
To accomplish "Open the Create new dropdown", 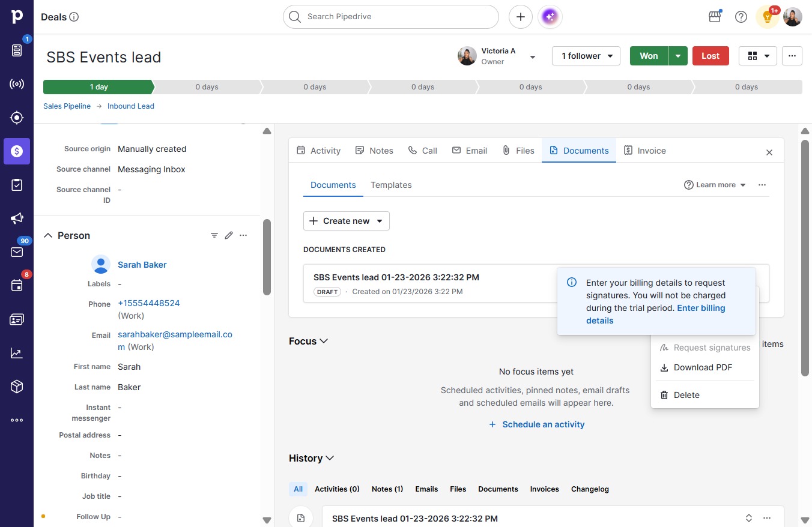I will [347, 221].
